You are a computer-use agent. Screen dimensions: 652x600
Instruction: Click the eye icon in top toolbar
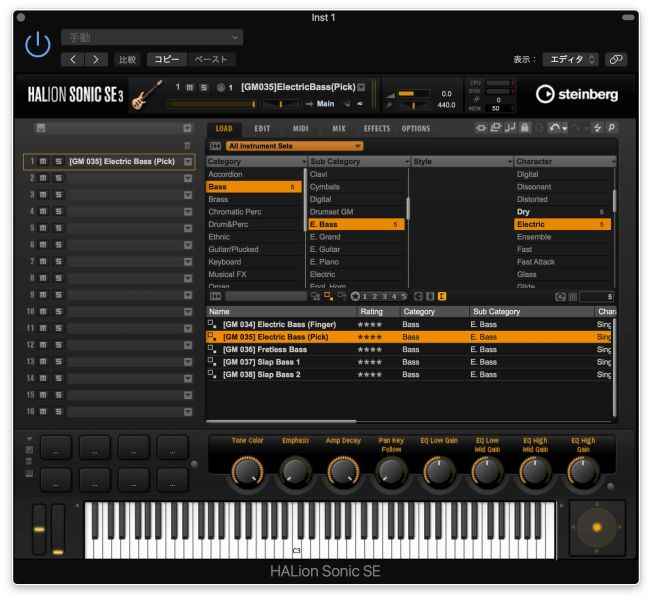[x=481, y=128]
